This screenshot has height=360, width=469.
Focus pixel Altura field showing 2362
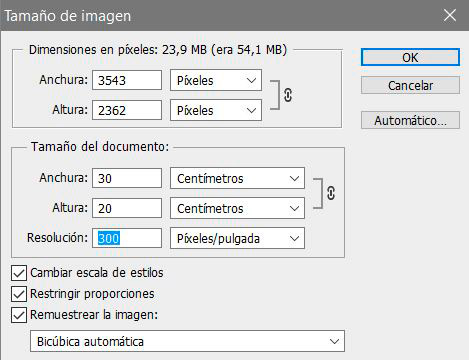(127, 110)
